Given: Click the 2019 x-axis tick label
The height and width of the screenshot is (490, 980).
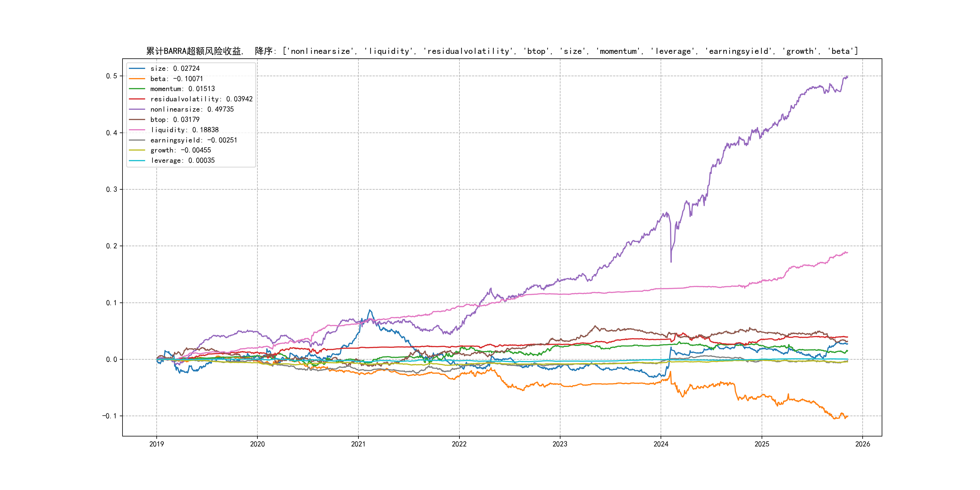Looking at the screenshot, I should pos(156,444).
